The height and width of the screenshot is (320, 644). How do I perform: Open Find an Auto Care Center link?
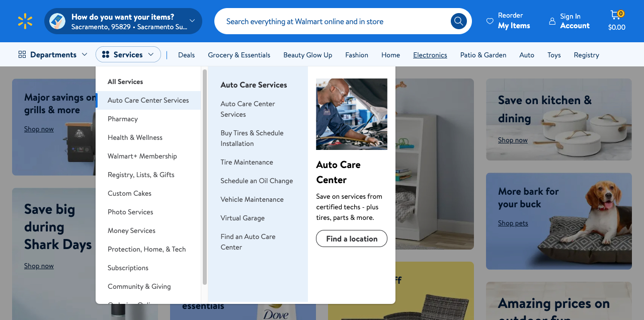pyautogui.click(x=248, y=242)
